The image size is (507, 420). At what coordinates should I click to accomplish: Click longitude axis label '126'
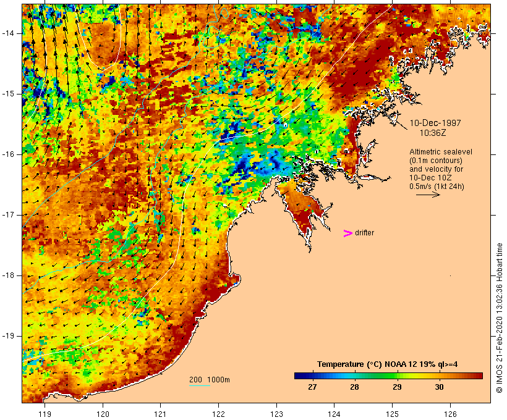pos(450,414)
